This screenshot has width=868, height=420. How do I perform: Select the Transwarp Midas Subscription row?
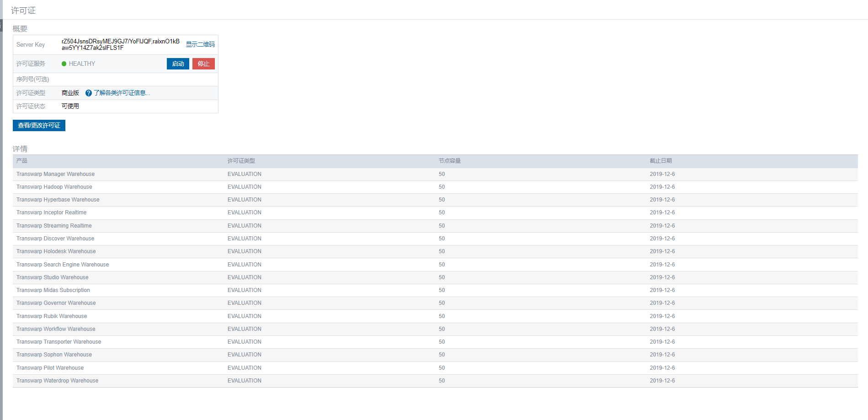pos(53,290)
